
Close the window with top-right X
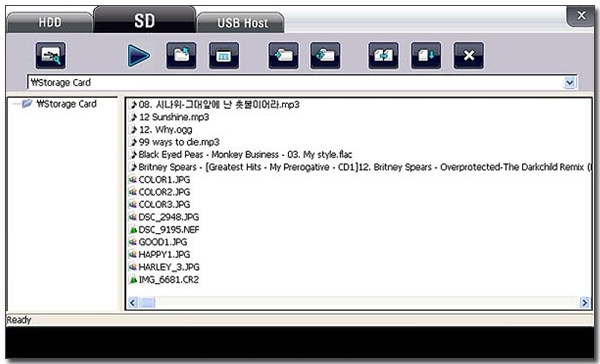tap(581, 16)
